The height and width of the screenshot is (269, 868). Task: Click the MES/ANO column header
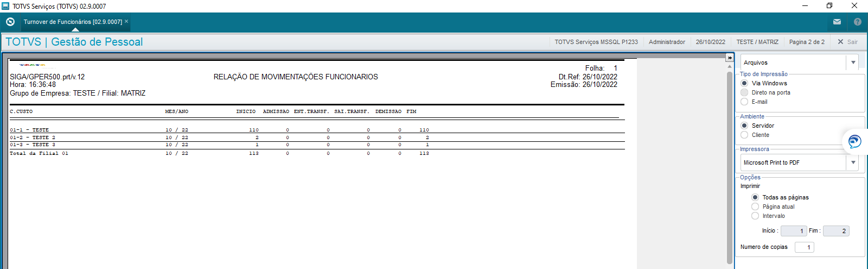click(177, 111)
